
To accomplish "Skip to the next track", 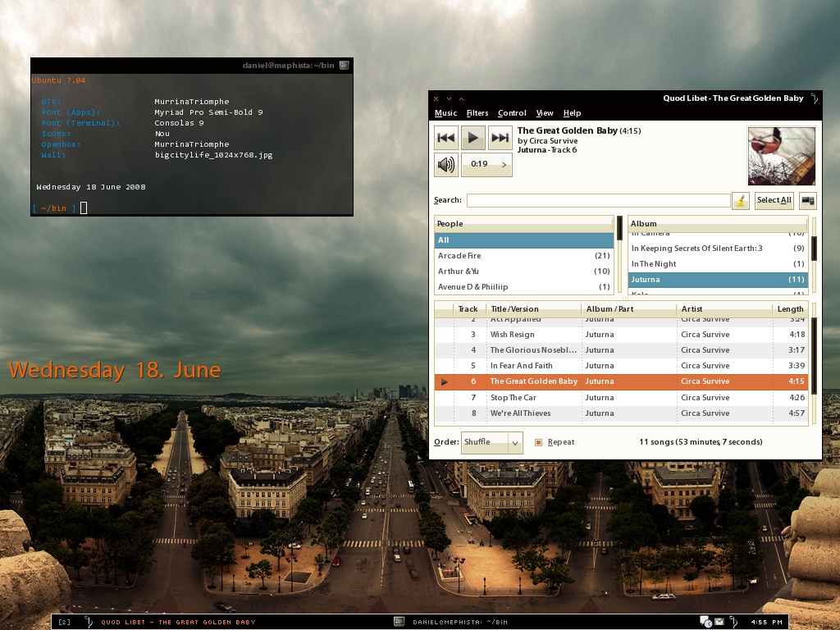I will [x=500, y=138].
